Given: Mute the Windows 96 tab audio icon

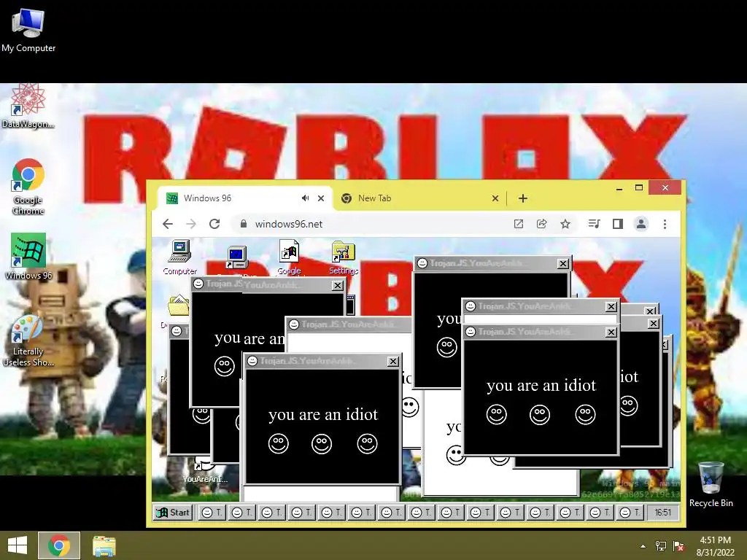Looking at the screenshot, I should (x=306, y=198).
